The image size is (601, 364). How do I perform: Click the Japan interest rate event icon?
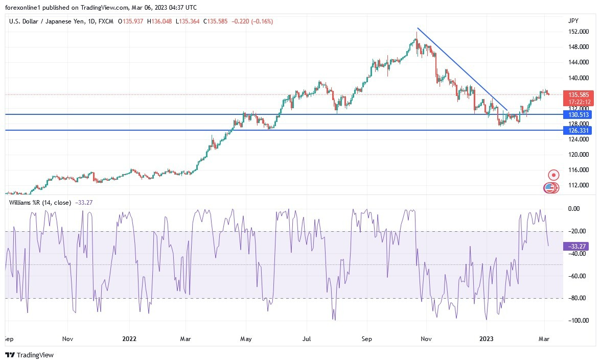(x=553, y=175)
